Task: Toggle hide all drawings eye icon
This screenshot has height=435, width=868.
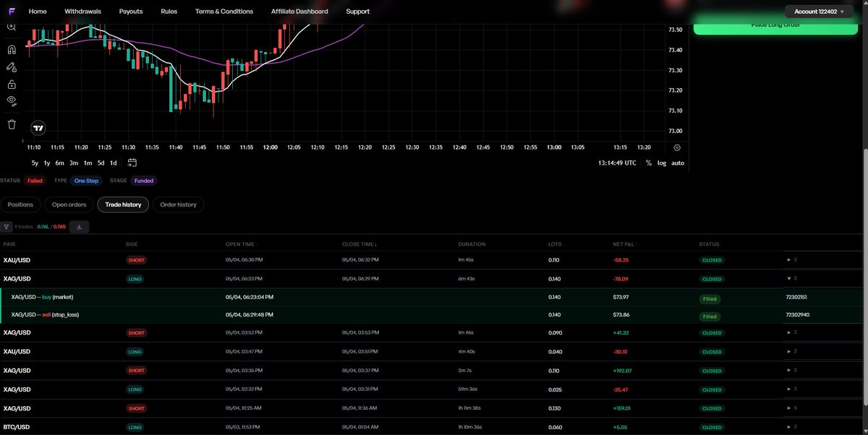Action: [x=11, y=100]
